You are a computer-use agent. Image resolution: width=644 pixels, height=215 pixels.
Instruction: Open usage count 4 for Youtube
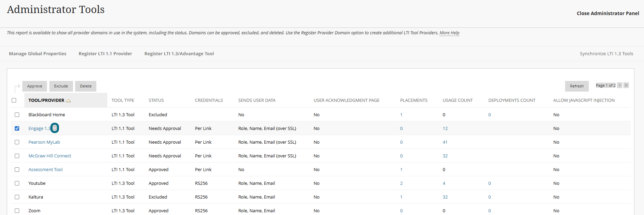[x=444, y=183]
